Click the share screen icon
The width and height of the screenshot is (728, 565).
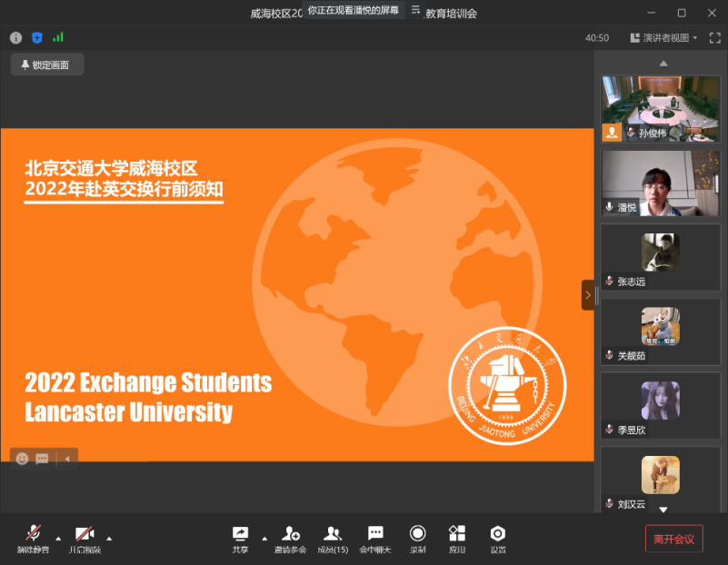tap(240, 534)
